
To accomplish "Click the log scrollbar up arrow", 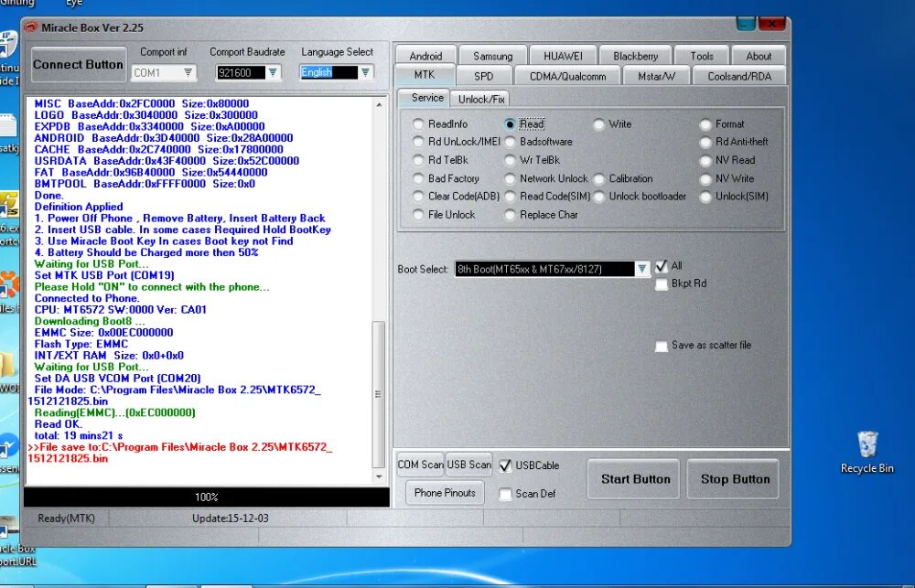I will coord(380,104).
